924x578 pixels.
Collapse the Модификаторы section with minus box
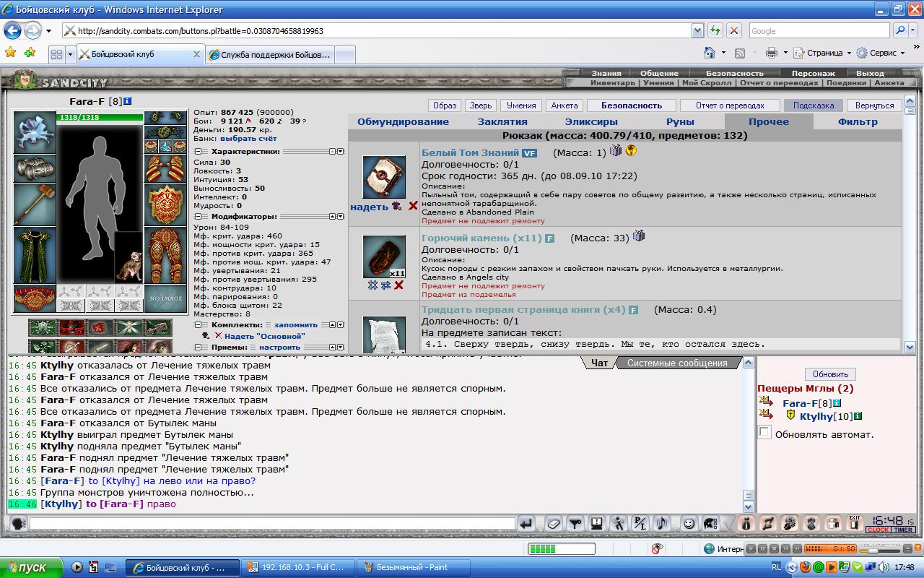198,217
